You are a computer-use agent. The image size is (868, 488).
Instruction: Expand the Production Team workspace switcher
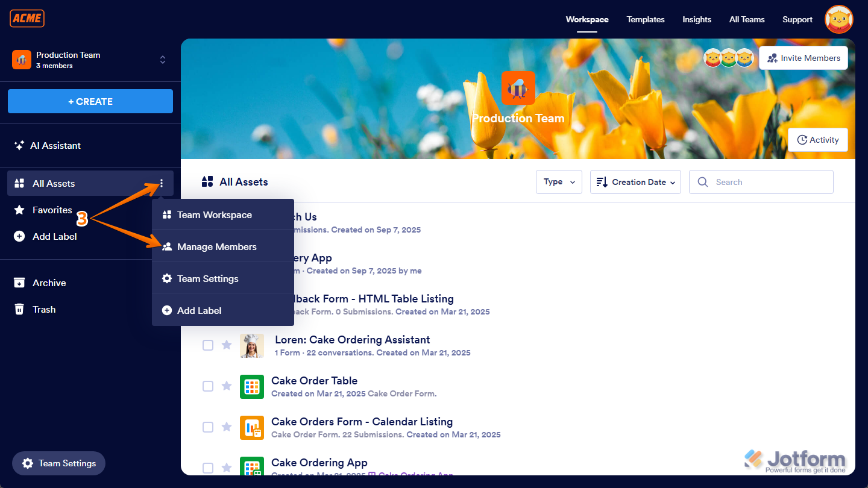tap(162, 60)
